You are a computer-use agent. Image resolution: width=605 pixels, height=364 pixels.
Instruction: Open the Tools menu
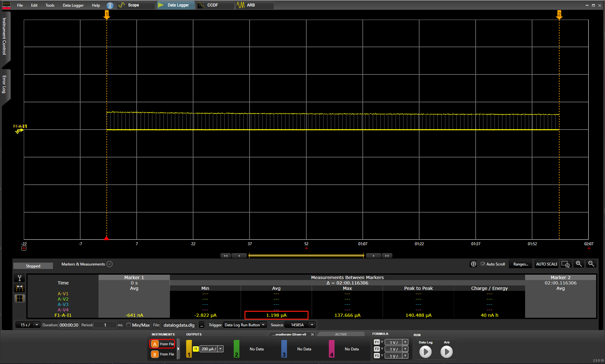(50, 5)
